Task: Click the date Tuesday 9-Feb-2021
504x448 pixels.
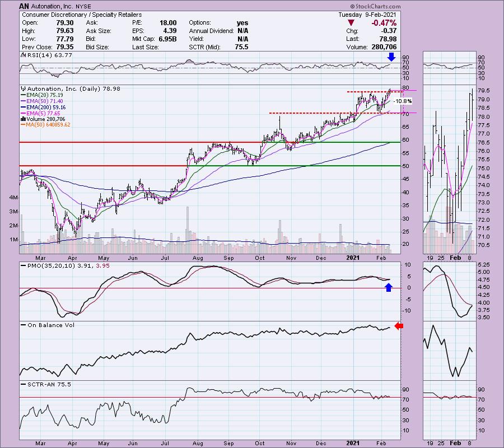Action: pos(367,15)
